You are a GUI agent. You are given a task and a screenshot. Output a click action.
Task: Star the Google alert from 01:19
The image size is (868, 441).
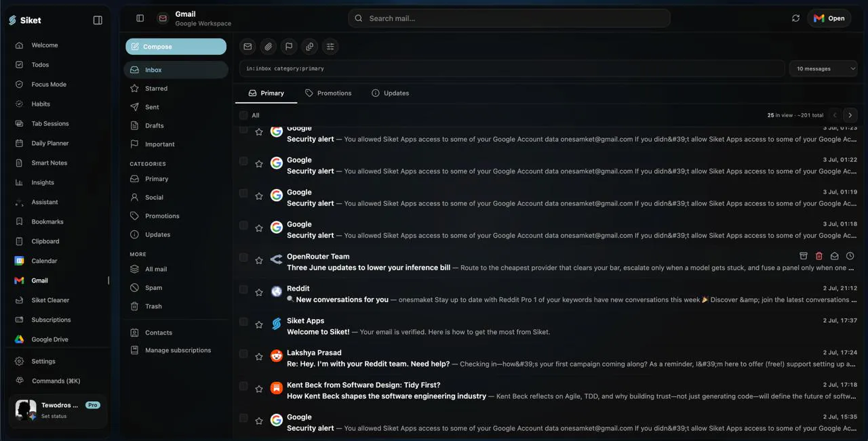click(259, 196)
